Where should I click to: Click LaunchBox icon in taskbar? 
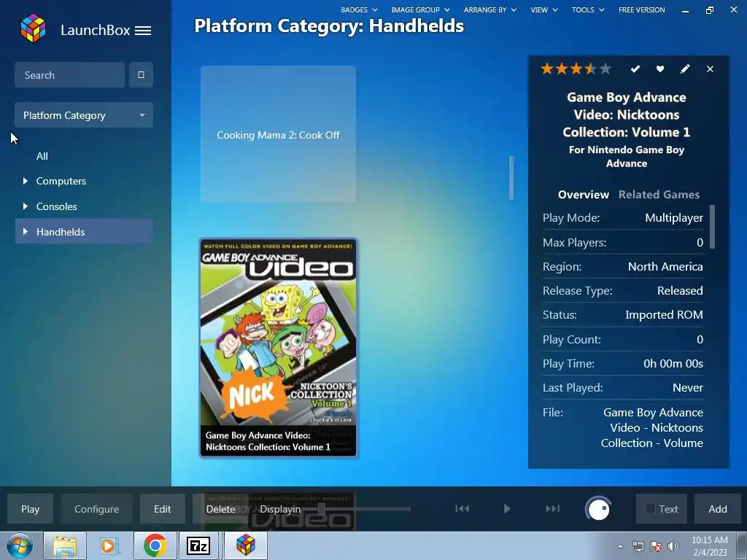pyautogui.click(x=246, y=545)
